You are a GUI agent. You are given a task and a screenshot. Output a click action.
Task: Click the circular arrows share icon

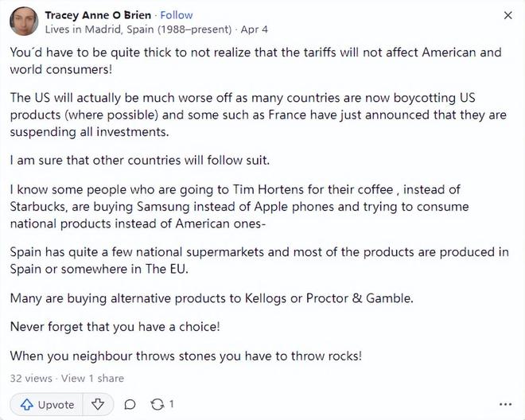157,405
